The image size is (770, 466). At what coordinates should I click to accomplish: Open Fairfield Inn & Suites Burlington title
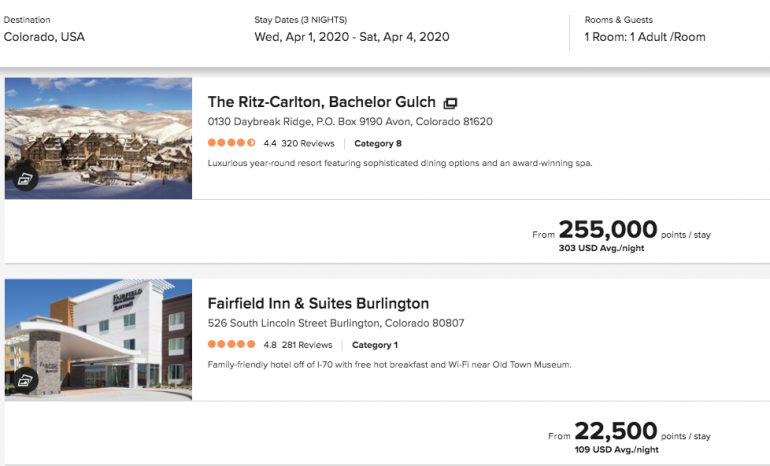pyautogui.click(x=318, y=303)
